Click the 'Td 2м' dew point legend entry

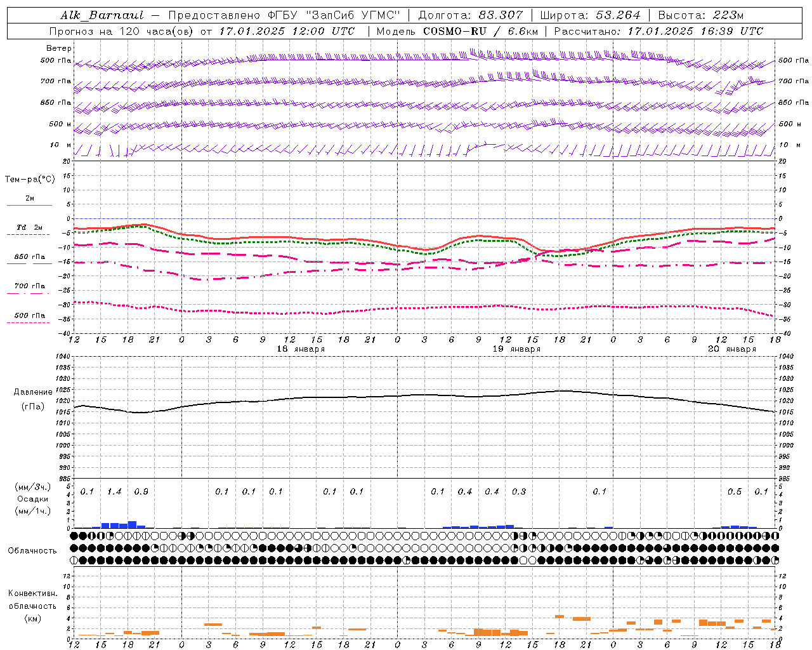tap(29, 227)
